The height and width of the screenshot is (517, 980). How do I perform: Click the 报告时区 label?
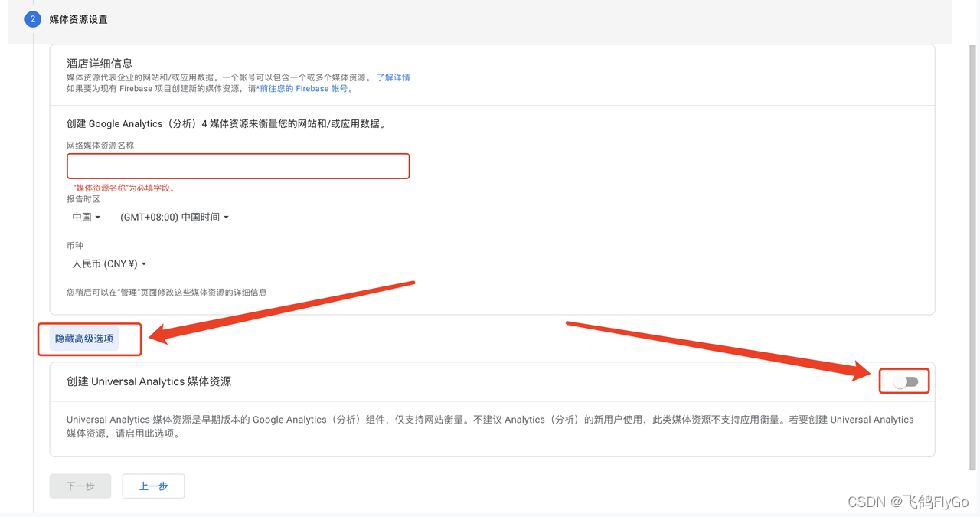point(83,199)
